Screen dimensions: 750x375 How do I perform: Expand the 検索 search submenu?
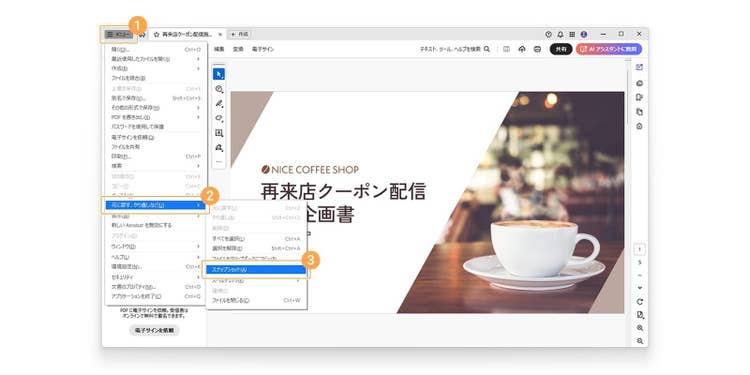(x=155, y=166)
